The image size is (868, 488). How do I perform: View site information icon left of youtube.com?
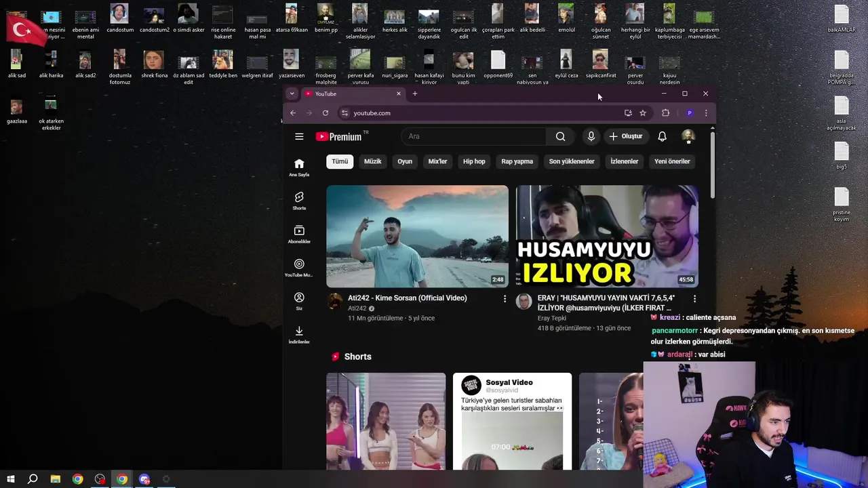pyautogui.click(x=344, y=113)
